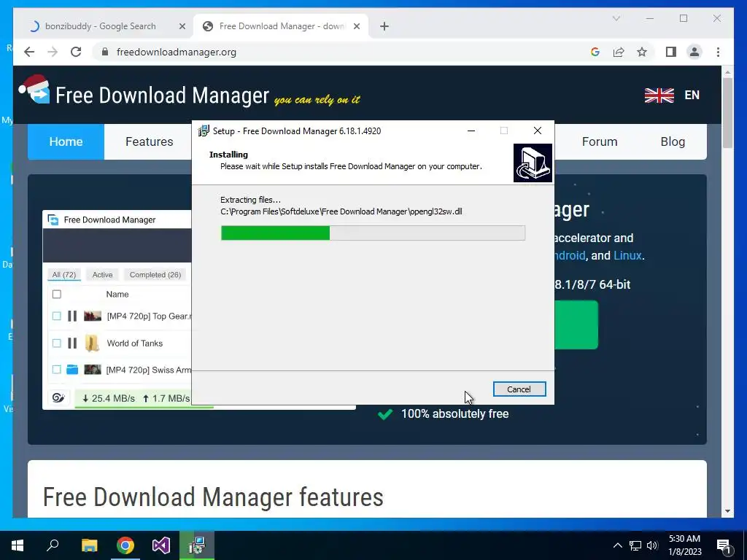The width and height of the screenshot is (747, 560).
Task: Open the Blog nav item
Action: pos(673,142)
